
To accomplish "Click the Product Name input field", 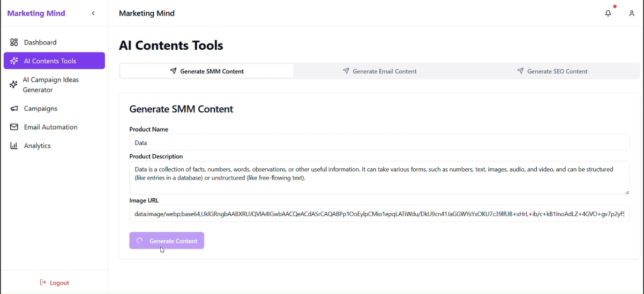I will pyautogui.click(x=379, y=143).
